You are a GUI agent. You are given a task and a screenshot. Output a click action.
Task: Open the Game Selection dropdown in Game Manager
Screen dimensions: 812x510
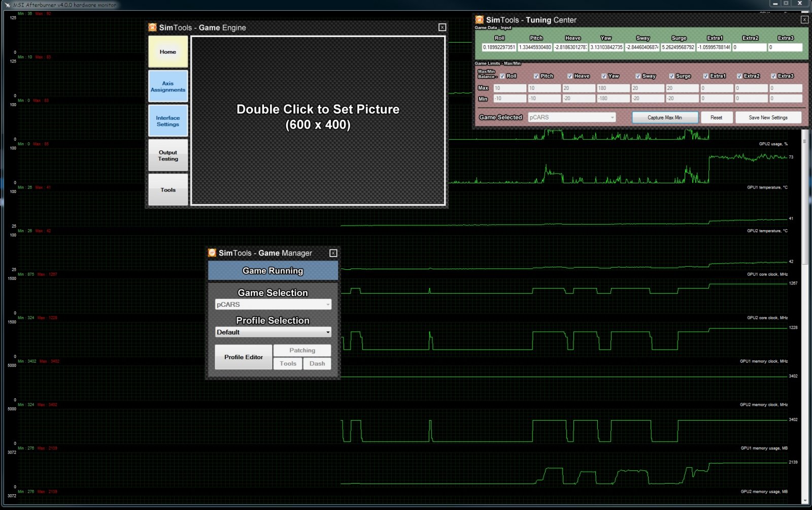[x=273, y=304]
